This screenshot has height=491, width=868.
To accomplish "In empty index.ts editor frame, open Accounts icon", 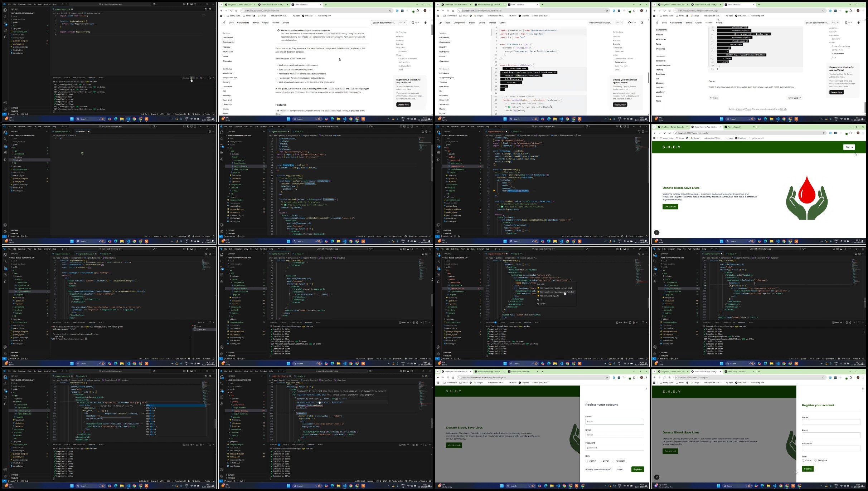I will coord(5,225).
